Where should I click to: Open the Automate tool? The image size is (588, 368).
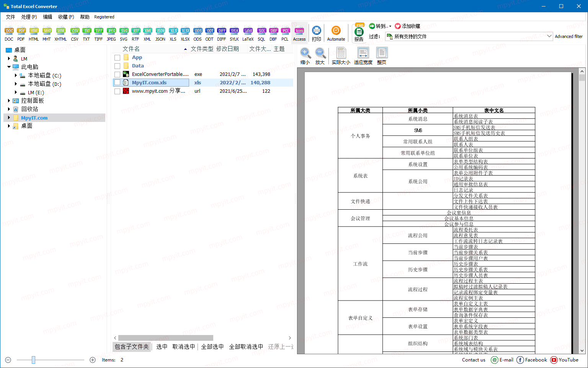click(336, 34)
